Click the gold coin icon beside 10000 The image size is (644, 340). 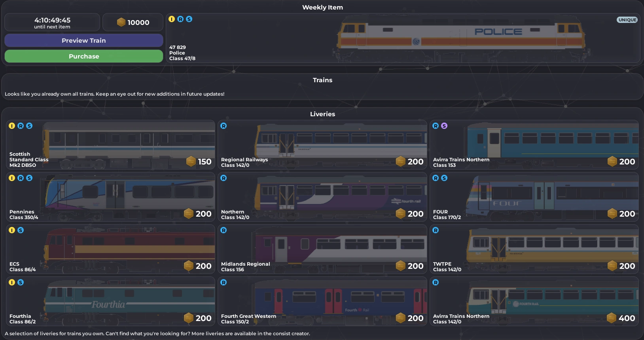(121, 22)
